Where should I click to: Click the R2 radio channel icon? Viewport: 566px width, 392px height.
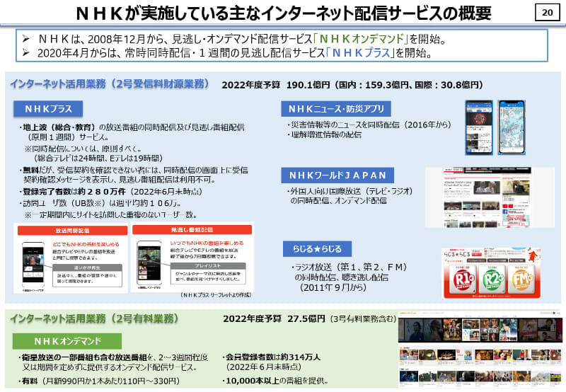pyautogui.click(x=492, y=280)
